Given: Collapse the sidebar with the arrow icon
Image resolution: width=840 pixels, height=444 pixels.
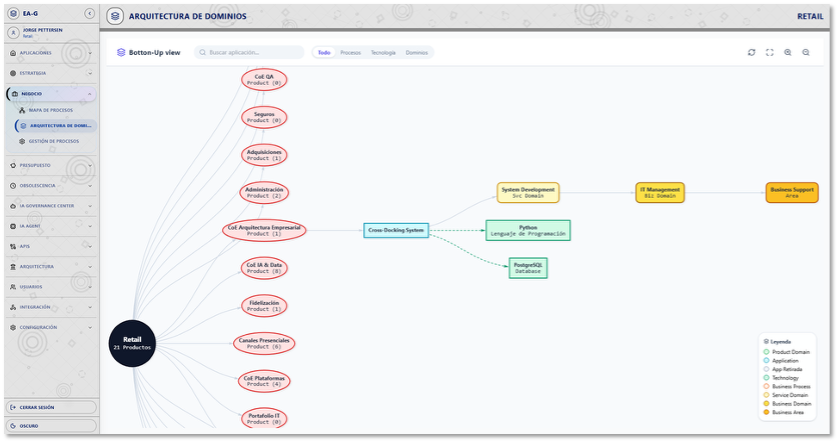Looking at the screenshot, I should coord(90,14).
